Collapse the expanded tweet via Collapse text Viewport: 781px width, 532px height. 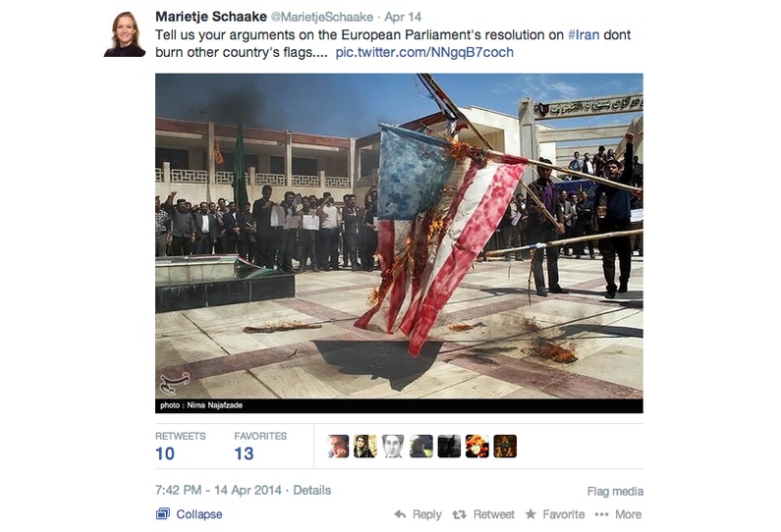(199, 514)
